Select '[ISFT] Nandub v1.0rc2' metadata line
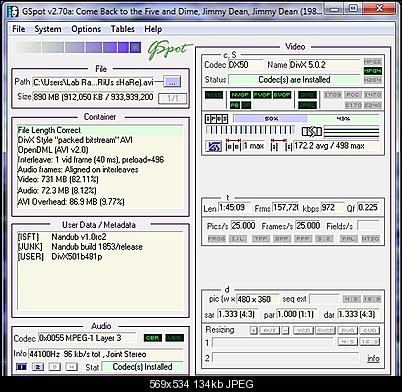Viewport: 402px width, 392px height. click(62, 237)
